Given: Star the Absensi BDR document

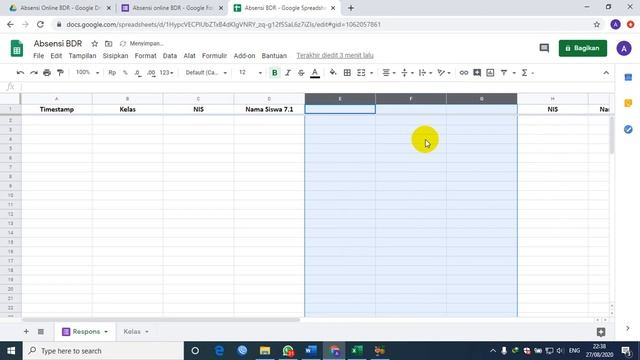Looking at the screenshot, I should click(95, 43).
